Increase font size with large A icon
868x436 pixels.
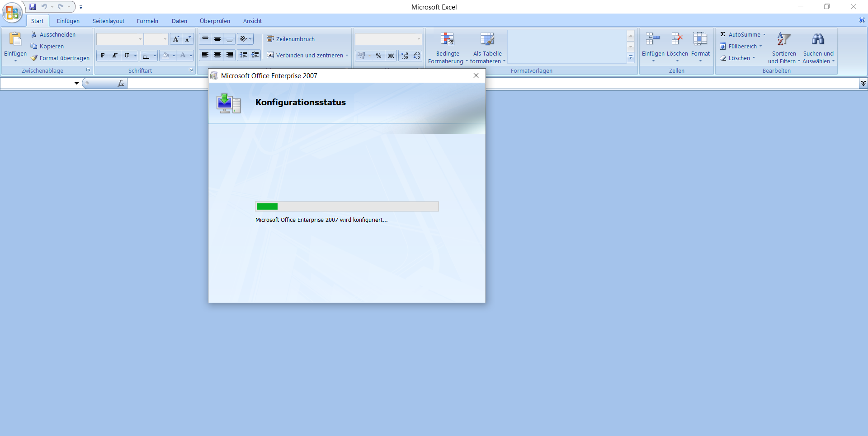pyautogui.click(x=176, y=39)
